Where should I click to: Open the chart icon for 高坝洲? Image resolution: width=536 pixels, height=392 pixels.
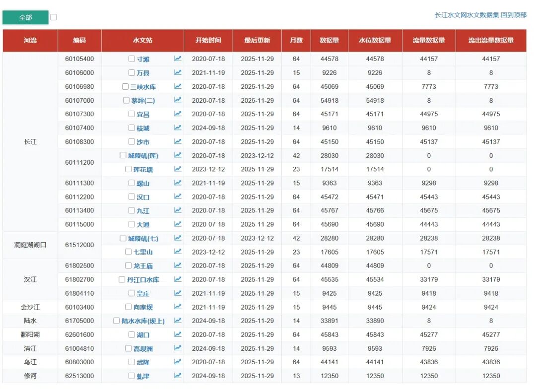pyautogui.click(x=177, y=347)
